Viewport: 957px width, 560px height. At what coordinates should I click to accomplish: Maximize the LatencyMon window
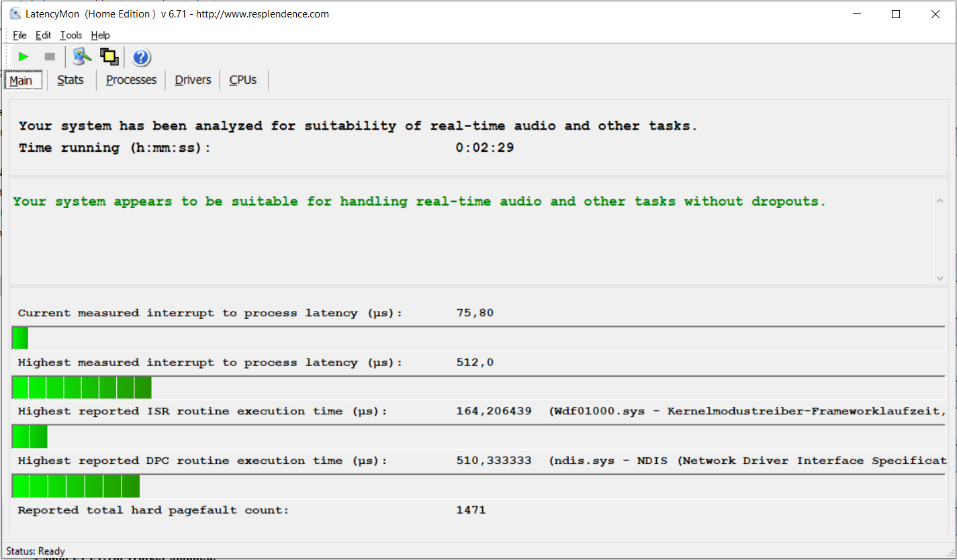pos(896,14)
